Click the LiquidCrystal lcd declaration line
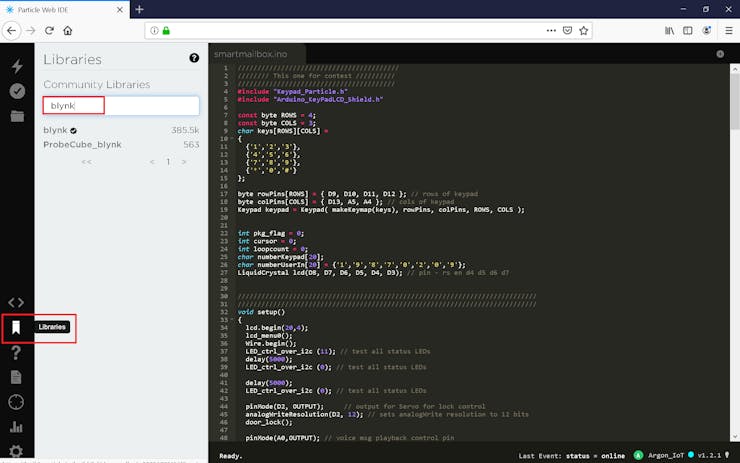Screen dimensions: 740x463 [373, 273]
